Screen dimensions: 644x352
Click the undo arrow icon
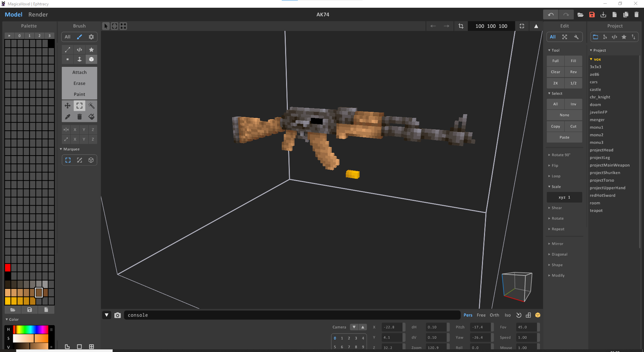(x=551, y=15)
